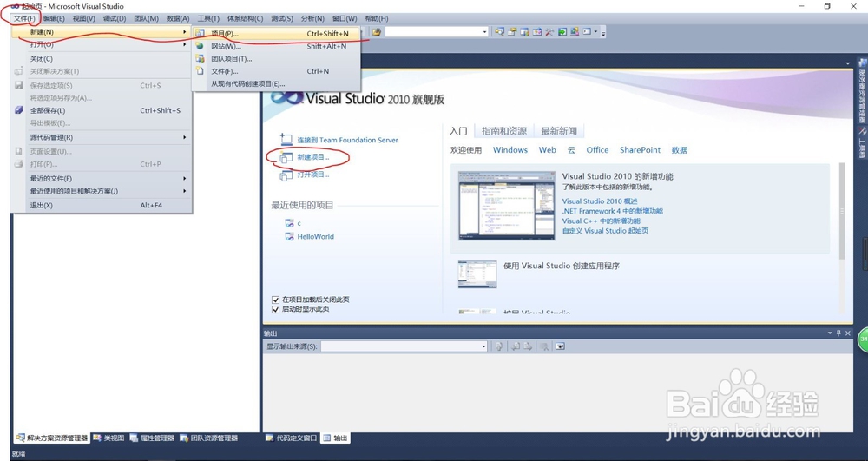Open Solution Explorer toolbar icon
868x461 pixels.
click(499, 31)
